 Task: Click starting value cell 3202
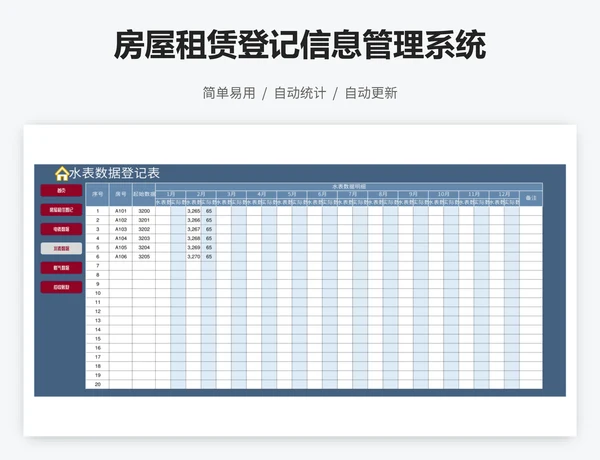click(x=144, y=229)
